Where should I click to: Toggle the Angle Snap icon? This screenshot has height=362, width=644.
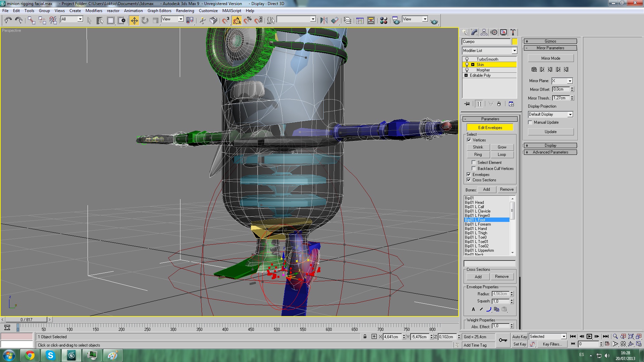tap(236, 21)
